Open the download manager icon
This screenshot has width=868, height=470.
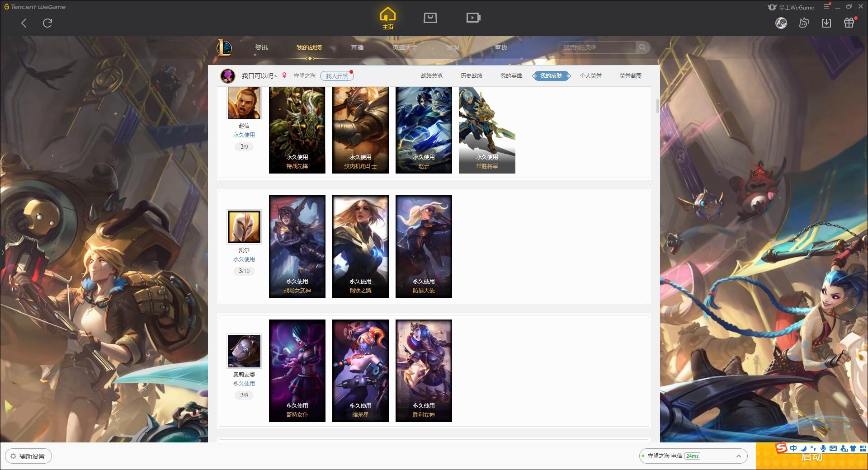pyautogui.click(x=826, y=23)
